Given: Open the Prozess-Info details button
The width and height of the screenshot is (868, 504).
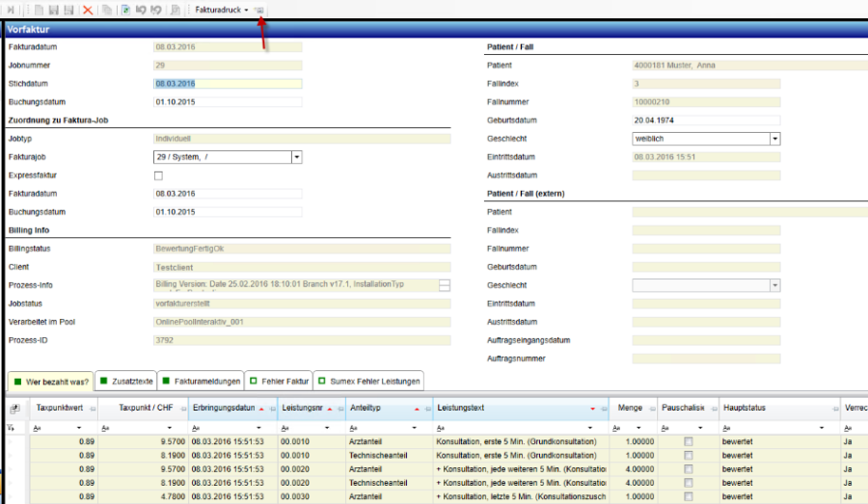Looking at the screenshot, I should click(445, 285).
